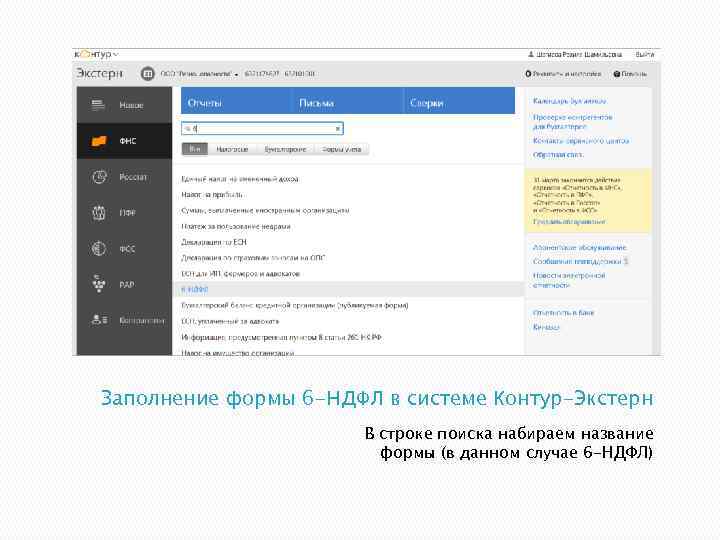Click the Выйти logout link
The width and height of the screenshot is (720, 540).
[645, 54]
